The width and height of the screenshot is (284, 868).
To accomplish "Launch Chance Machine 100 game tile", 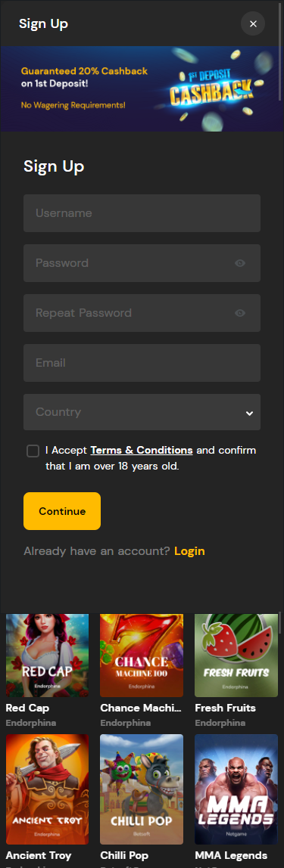I will tap(142, 655).
